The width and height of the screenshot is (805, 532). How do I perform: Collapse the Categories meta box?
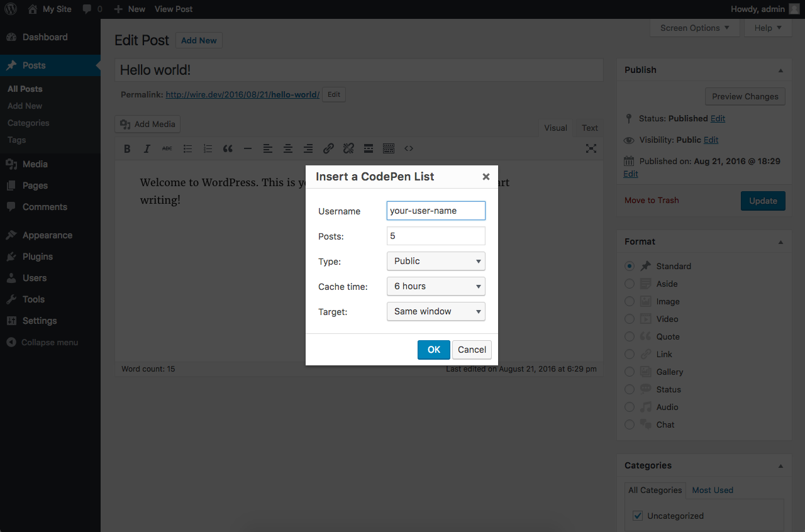pyautogui.click(x=780, y=466)
